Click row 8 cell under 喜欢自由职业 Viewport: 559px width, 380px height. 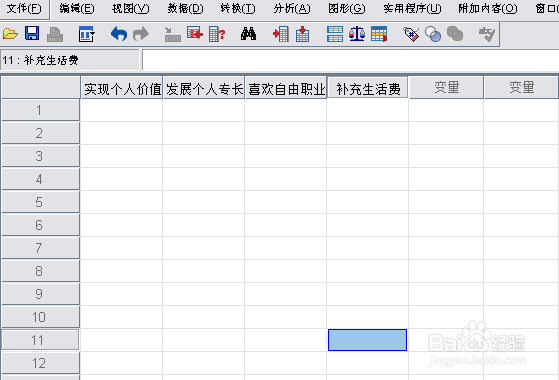tap(286, 271)
